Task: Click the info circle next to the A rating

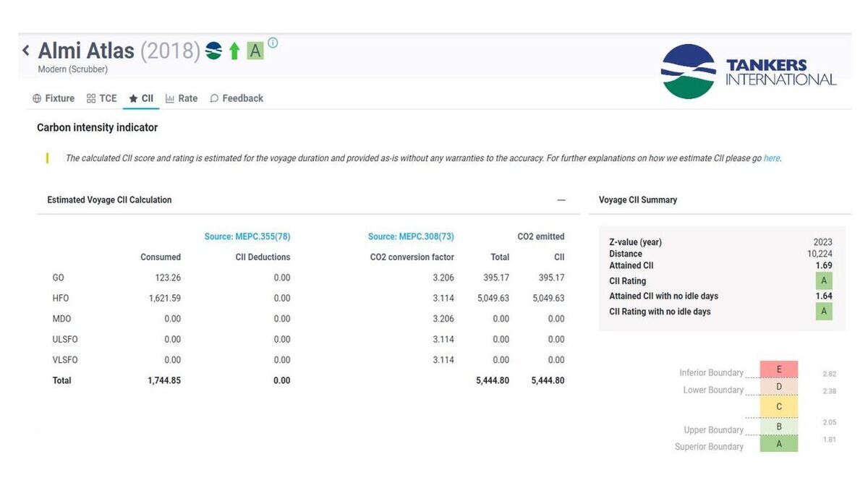Action: tap(271, 43)
